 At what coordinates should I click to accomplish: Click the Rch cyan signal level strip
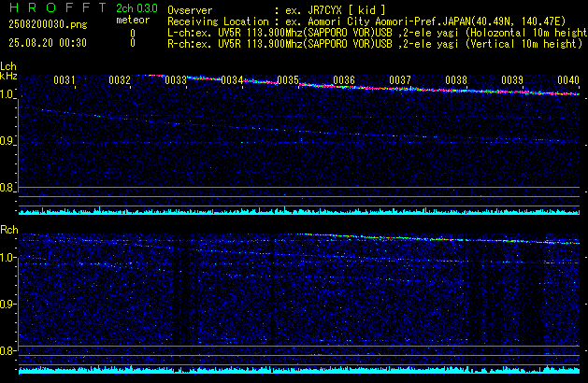299,370
